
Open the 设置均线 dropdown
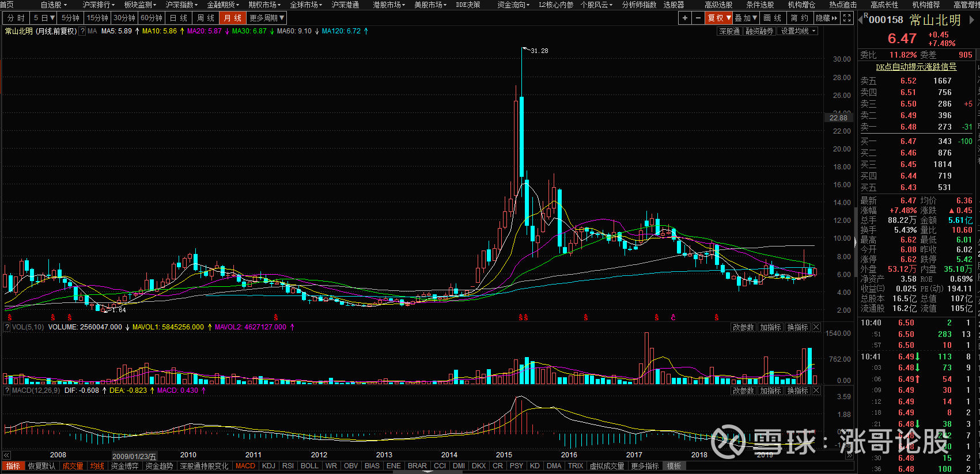click(798, 31)
